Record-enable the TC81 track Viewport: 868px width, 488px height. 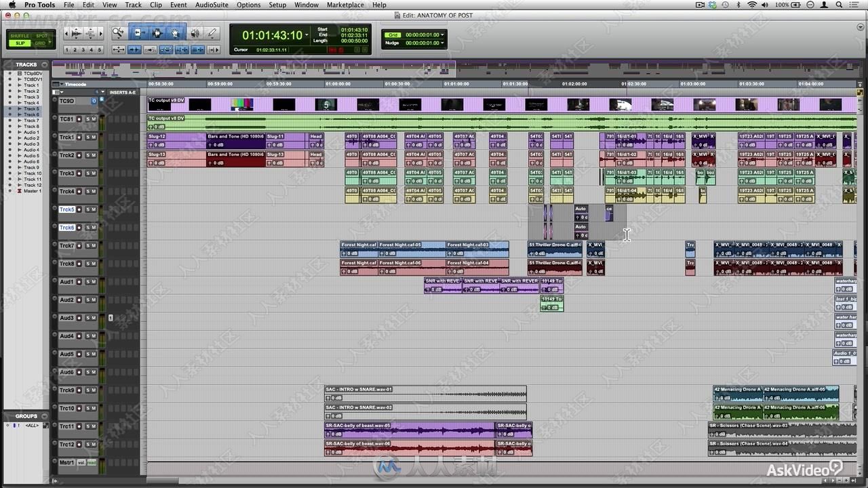point(79,119)
